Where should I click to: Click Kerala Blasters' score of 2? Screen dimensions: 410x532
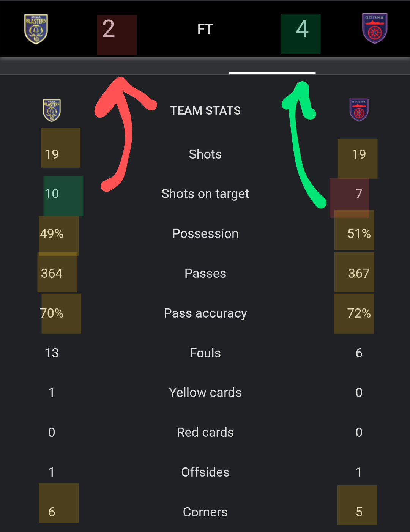pyautogui.click(x=109, y=29)
